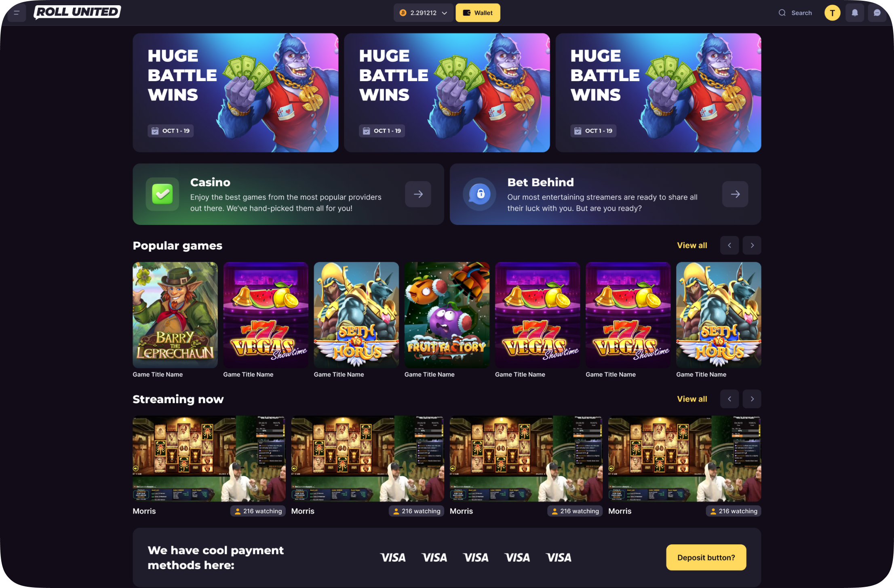Open the first Morris stream thumbnail
Image resolution: width=894 pixels, height=588 pixels.
209,458
